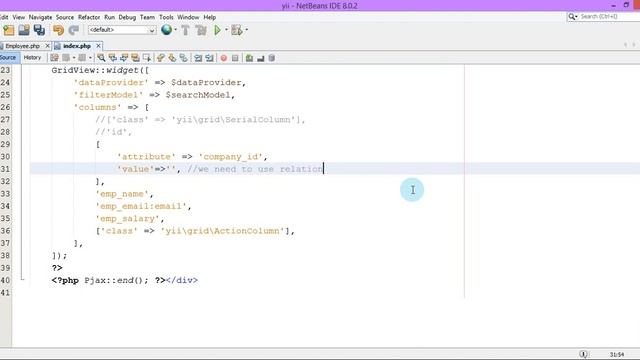Viewport: 640px width, 360px height.
Task: Open the arrow next to globe icon
Action: click(x=176, y=30)
